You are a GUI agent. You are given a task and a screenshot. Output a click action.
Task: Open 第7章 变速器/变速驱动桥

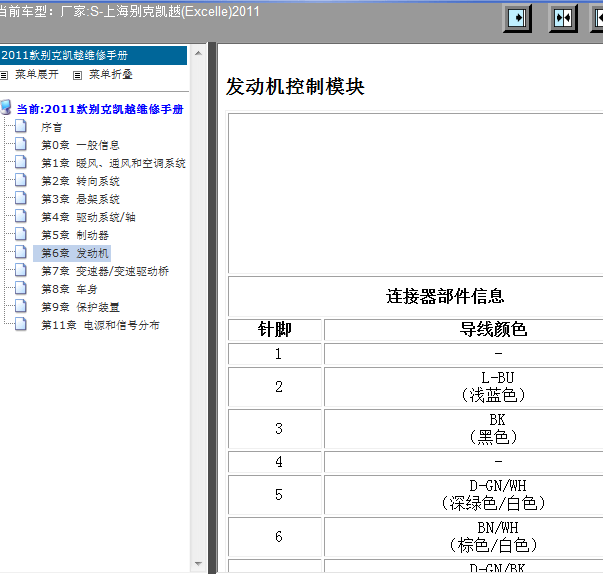click(x=105, y=271)
